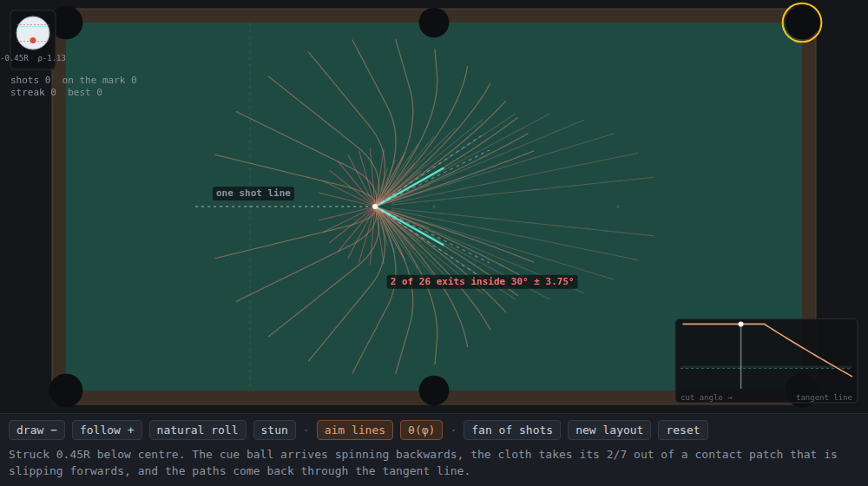Viewport: 868px width, 486px height.
Task: Enable the fan of shots view
Action: point(512,430)
